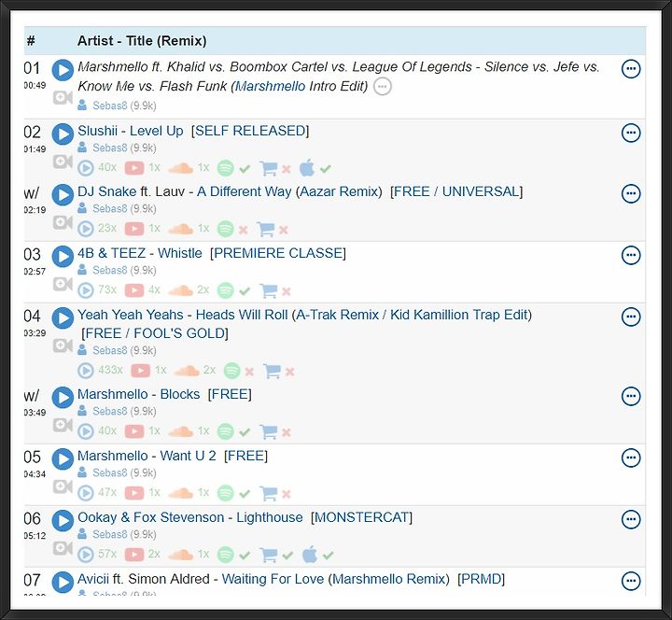Open shopping cart icon for Level Up

pos(268,168)
